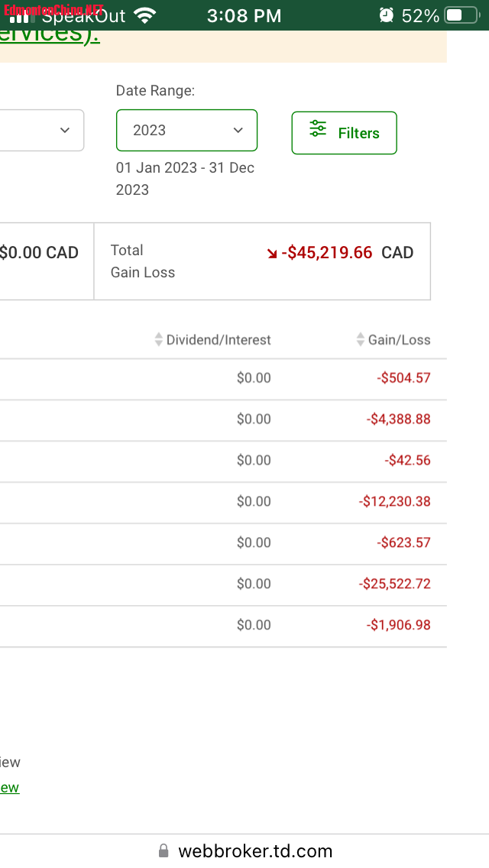This screenshot has width=489, height=868.
Task: Tap the alarm clock status icon
Action: point(386,15)
